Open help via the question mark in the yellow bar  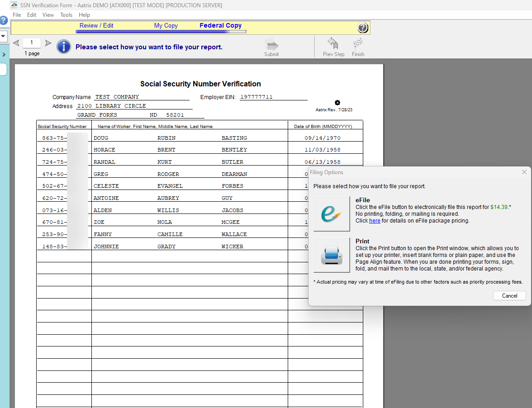(x=363, y=28)
